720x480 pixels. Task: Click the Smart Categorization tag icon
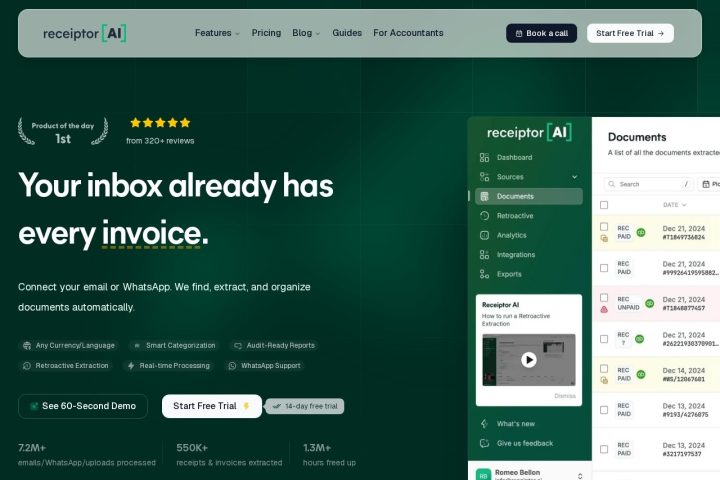pos(136,345)
